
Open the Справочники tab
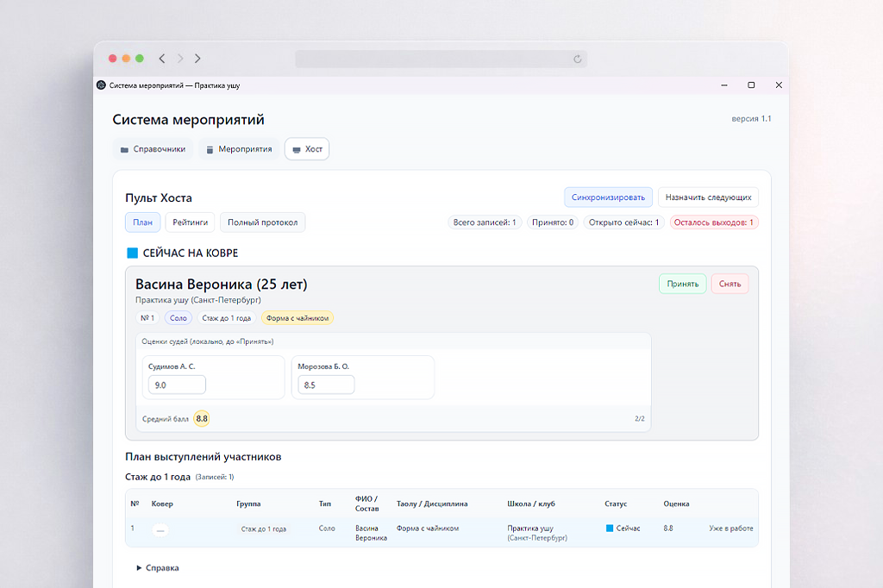coord(153,149)
